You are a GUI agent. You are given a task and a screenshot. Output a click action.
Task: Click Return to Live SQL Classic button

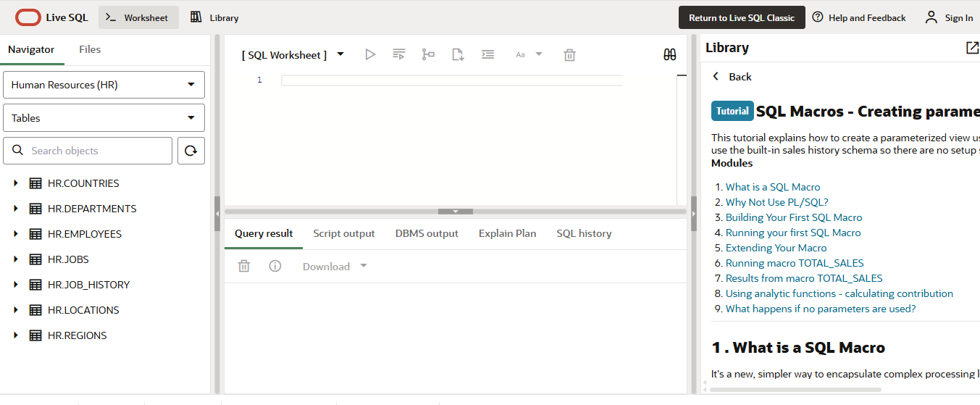point(742,17)
